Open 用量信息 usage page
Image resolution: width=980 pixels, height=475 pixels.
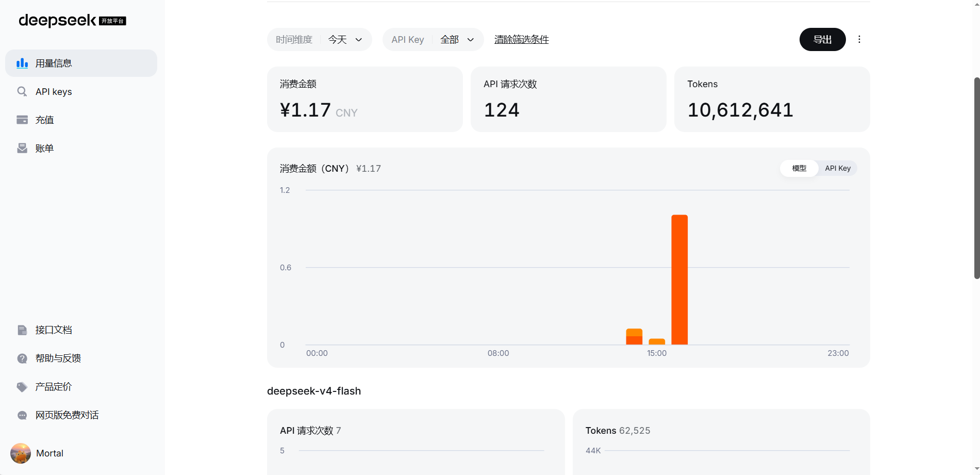[x=81, y=63]
